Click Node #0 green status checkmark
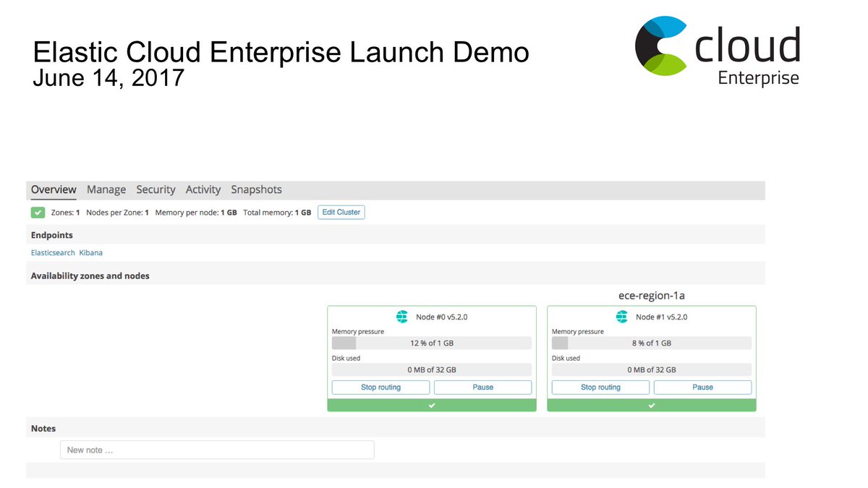868x488 pixels. coord(432,406)
